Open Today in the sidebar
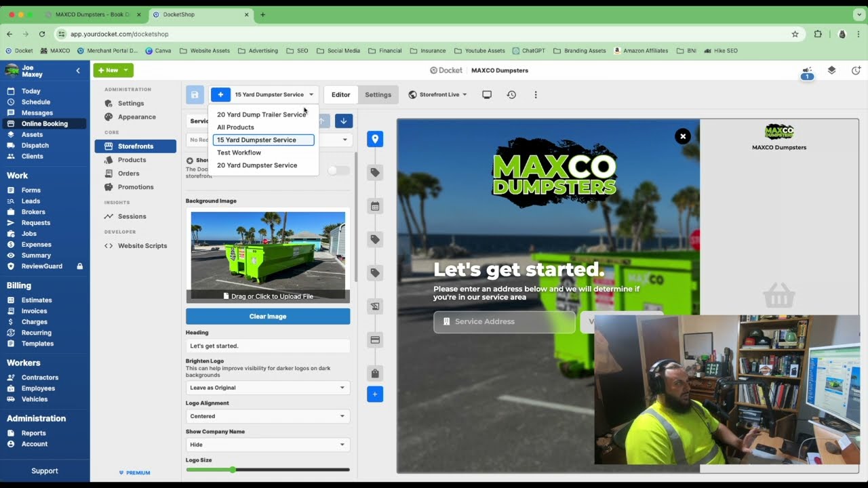Screen dimensions: 868x488 pyautogui.click(x=31, y=91)
